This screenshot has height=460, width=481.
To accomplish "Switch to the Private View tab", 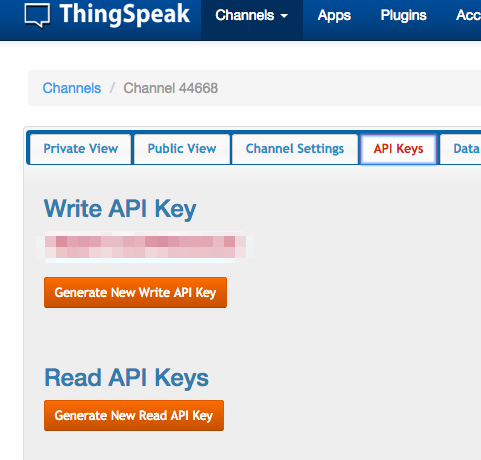I will tap(81, 149).
